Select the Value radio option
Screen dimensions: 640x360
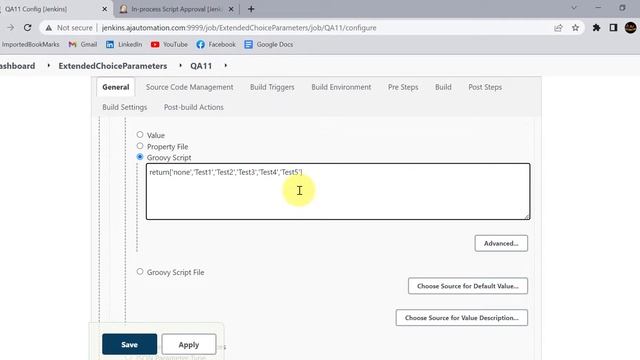pyautogui.click(x=140, y=134)
